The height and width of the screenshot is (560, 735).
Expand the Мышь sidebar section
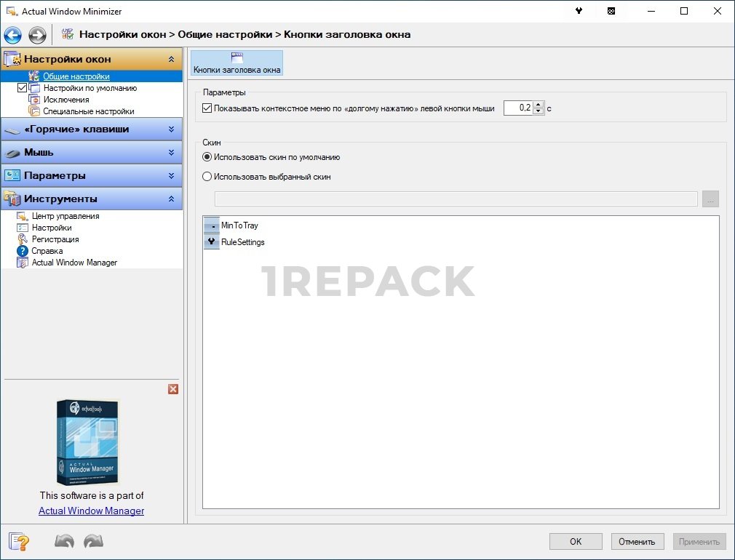[171, 153]
